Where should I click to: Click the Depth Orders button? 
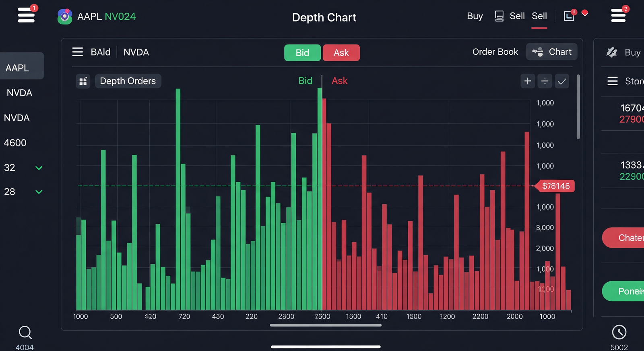pyautogui.click(x=128, y=81)
